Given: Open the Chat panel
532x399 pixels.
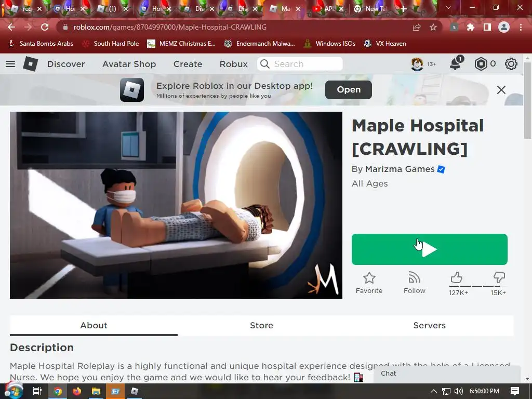Looking at the screenshot, I should (447, 374).
